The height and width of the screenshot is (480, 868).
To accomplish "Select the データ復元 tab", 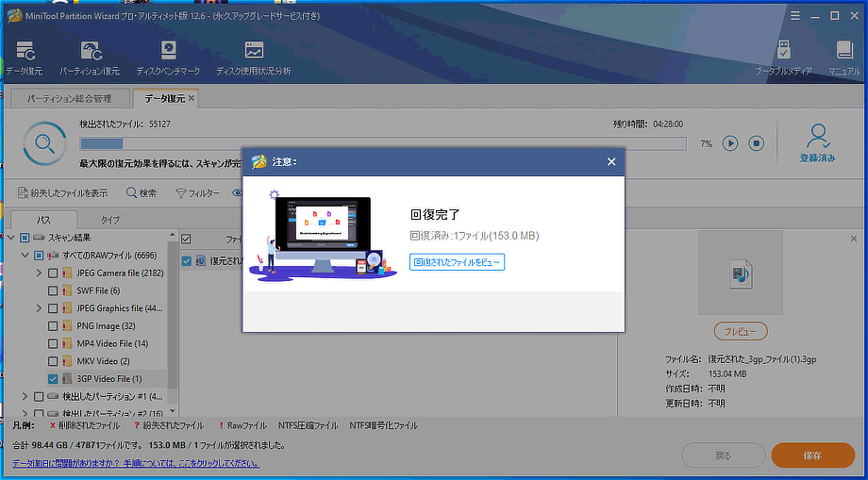I will point(164,98).
